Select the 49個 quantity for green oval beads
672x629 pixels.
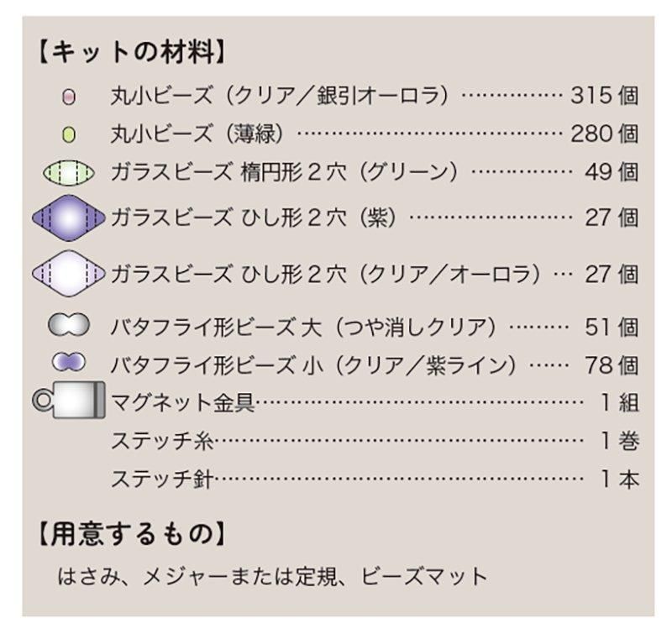click(x=611, y=172)
